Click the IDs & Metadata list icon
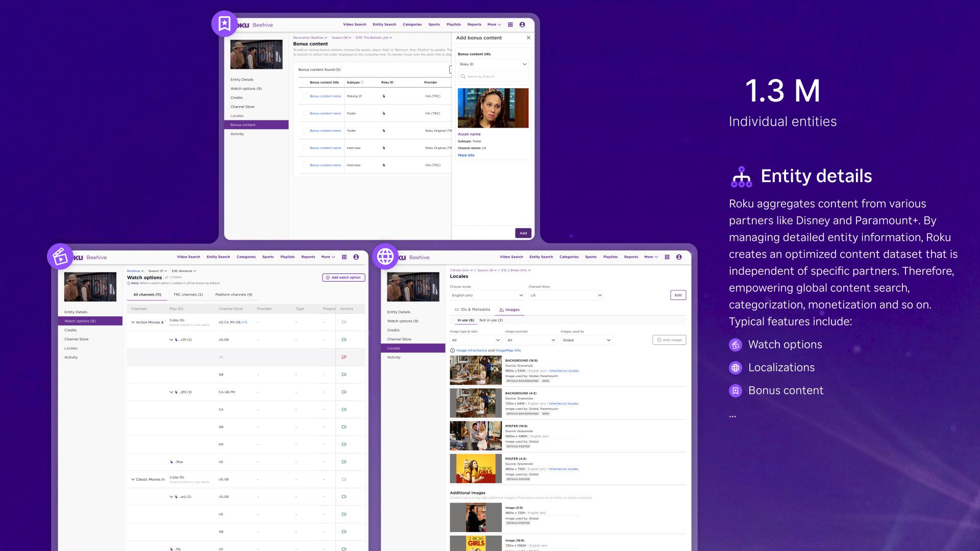The image size is (980, 551). (456, 309)
